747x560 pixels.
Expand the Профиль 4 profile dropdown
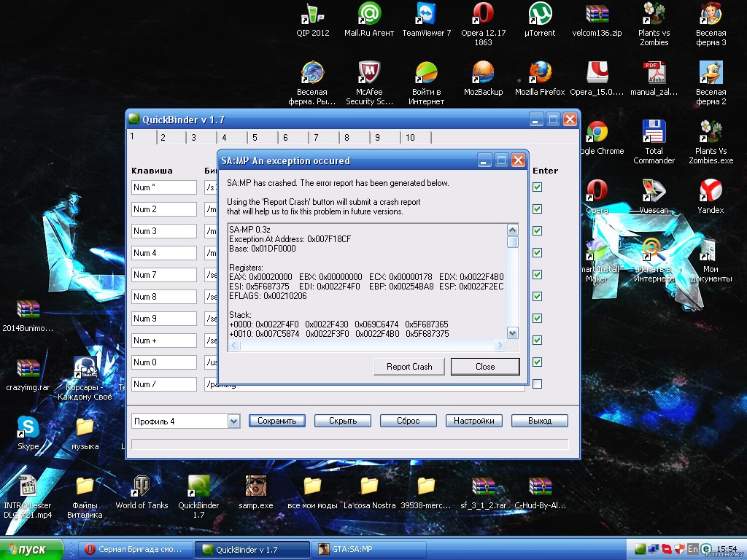(x=233, y=421)
